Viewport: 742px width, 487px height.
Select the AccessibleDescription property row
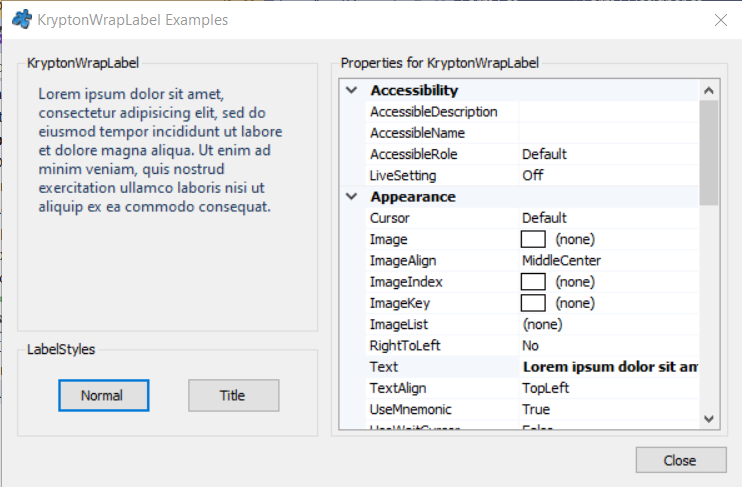(533, 112)
